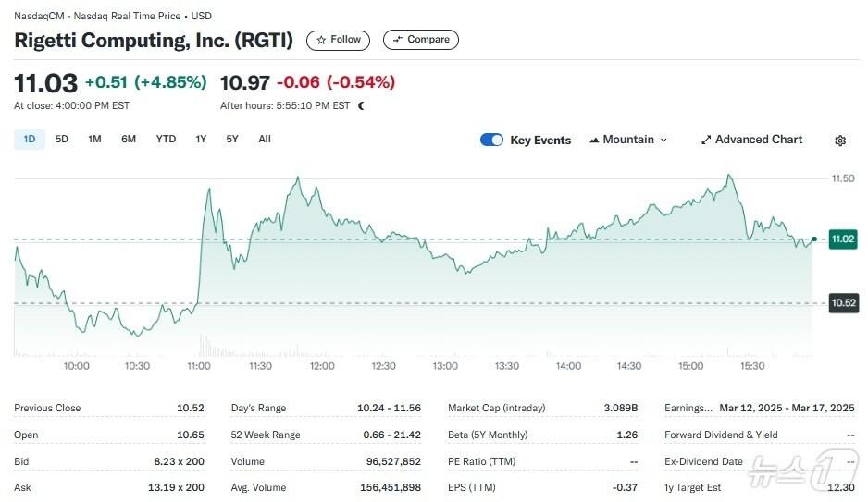Click the star icon in Follow

tap(321, 40)
